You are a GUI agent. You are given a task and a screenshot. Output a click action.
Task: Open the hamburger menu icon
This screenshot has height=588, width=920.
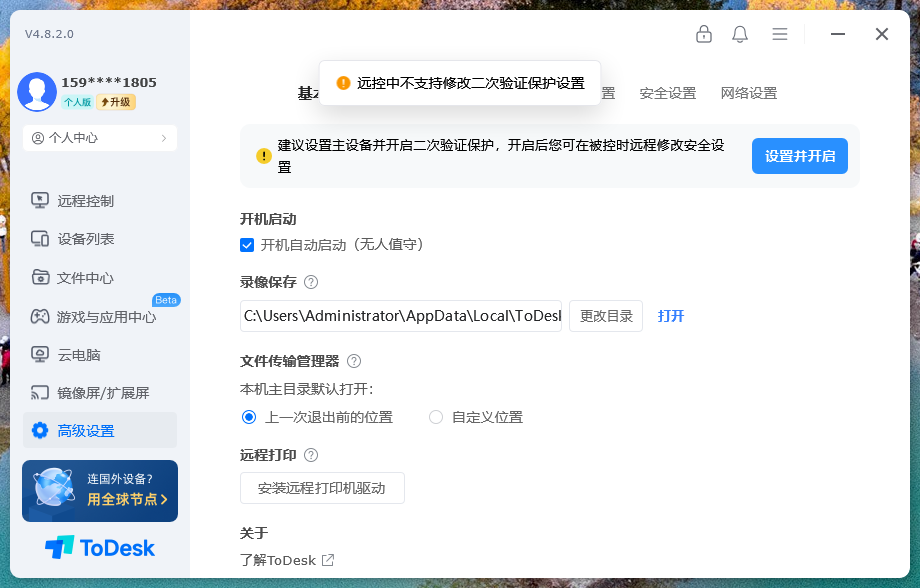(780, 34)
